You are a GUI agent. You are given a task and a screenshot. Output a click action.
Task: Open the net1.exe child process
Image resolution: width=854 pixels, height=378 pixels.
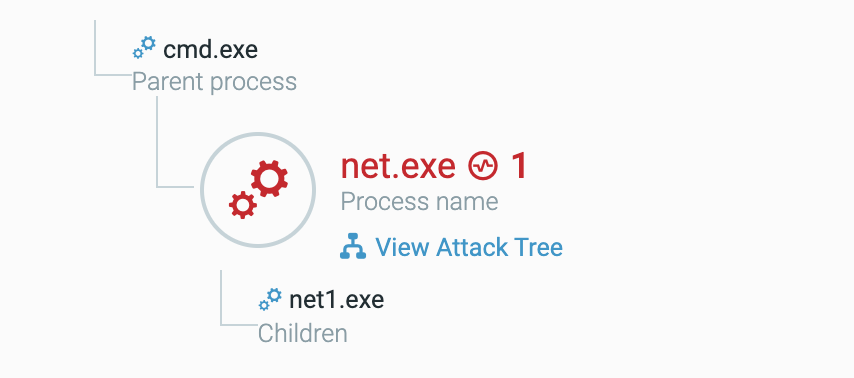click(337, 300)
